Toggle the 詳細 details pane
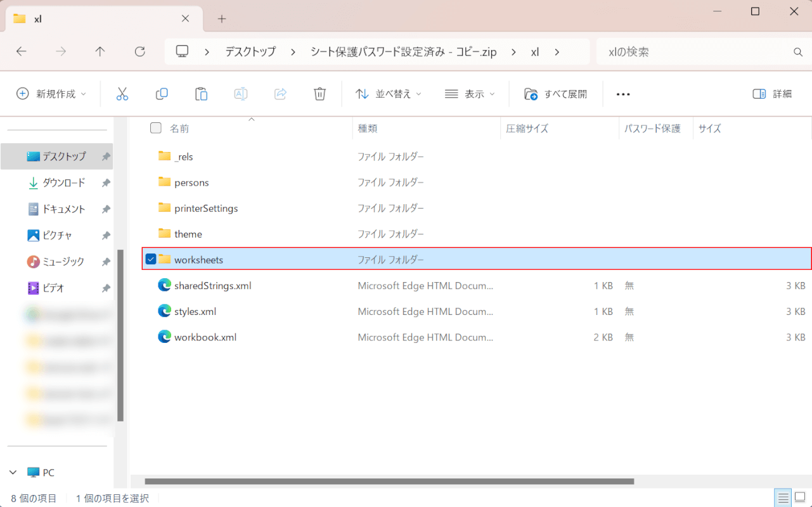 [772, 94]
